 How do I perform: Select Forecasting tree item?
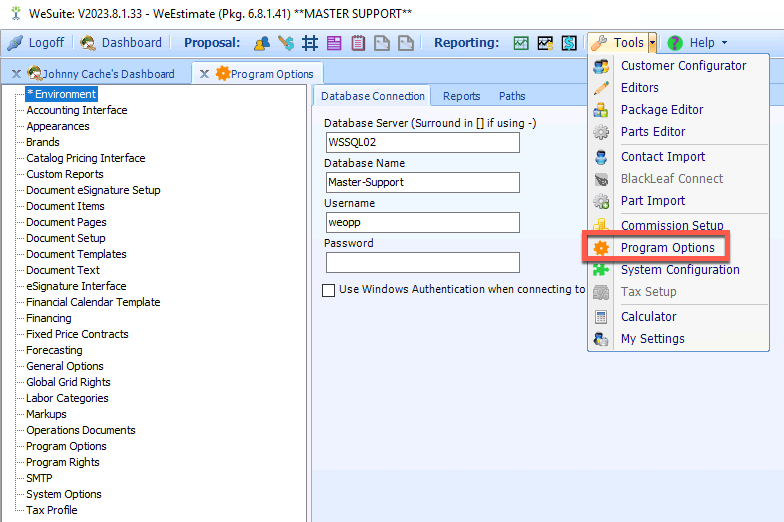tap(54, 350)
